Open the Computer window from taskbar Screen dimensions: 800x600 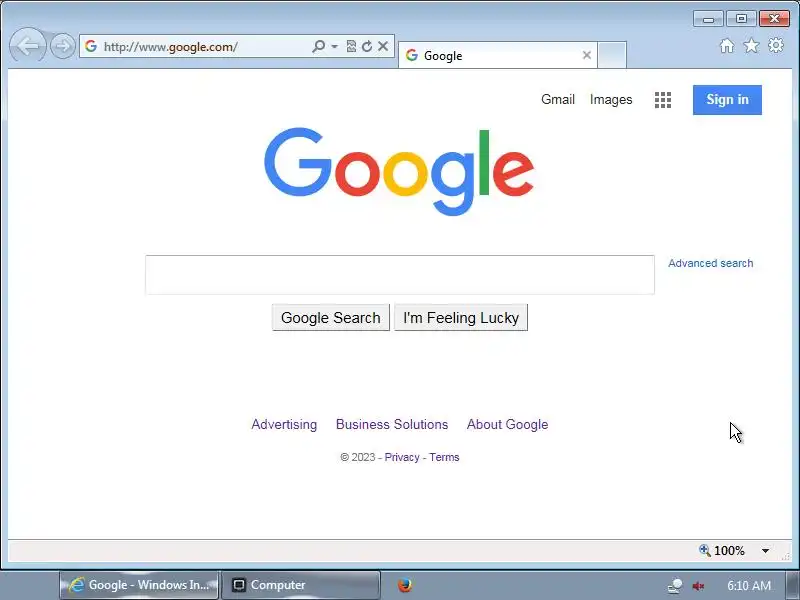click(301, 585)
